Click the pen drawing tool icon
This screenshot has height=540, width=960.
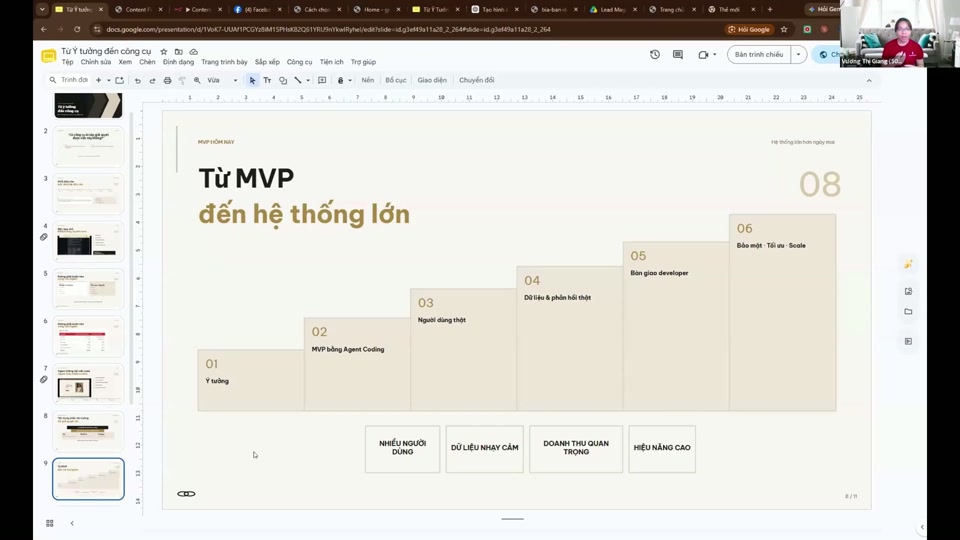tap(341, 80)
